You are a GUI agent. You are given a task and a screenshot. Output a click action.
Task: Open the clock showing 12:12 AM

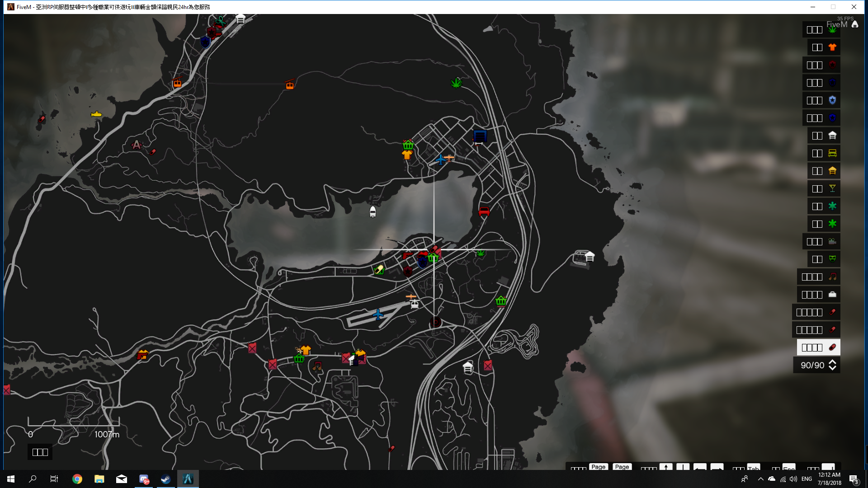coord(829,479)
